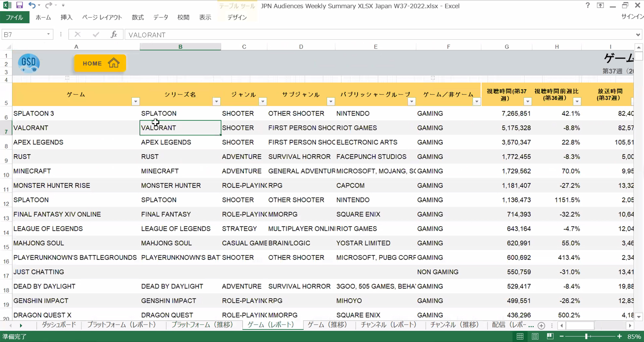This screenshot has width=644, height=342.
Task: Open the シリーズ名 column filter dropdown
Action: coord(216,102)
